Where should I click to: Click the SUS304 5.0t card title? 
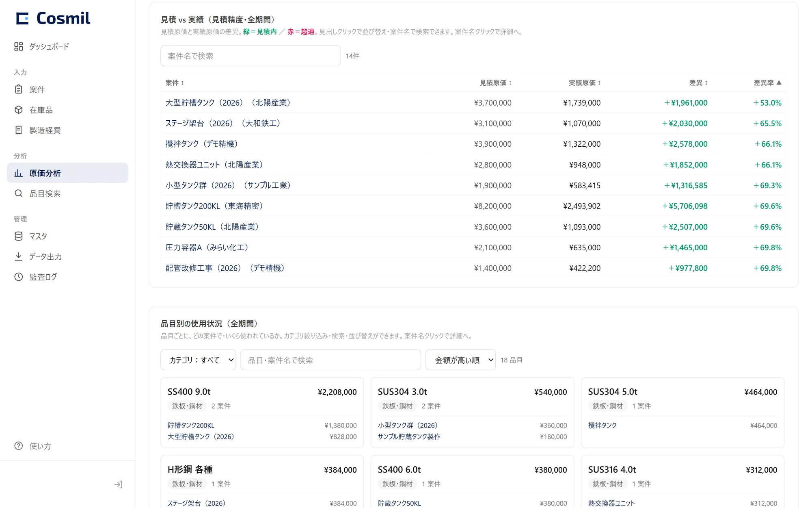click(x=613, y=392)
